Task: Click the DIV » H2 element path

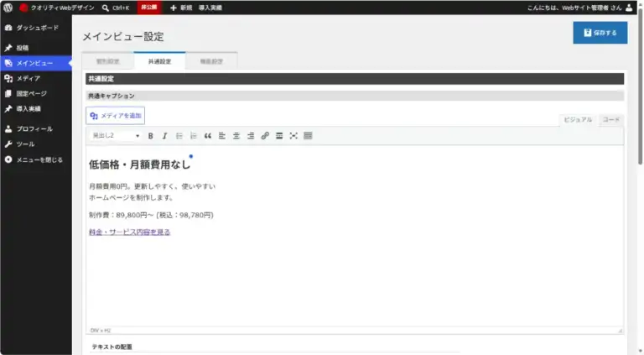Action: [101, 331]
